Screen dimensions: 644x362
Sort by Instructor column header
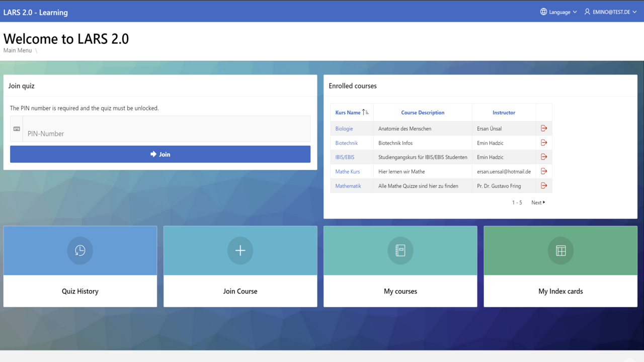(504, 113)
